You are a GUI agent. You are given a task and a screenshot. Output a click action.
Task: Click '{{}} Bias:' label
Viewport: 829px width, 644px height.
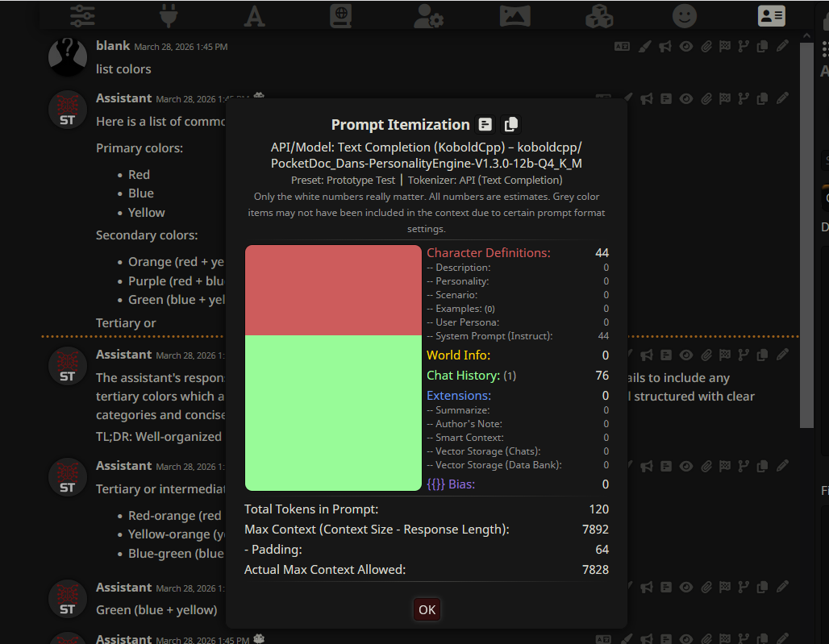click(451, 484)
